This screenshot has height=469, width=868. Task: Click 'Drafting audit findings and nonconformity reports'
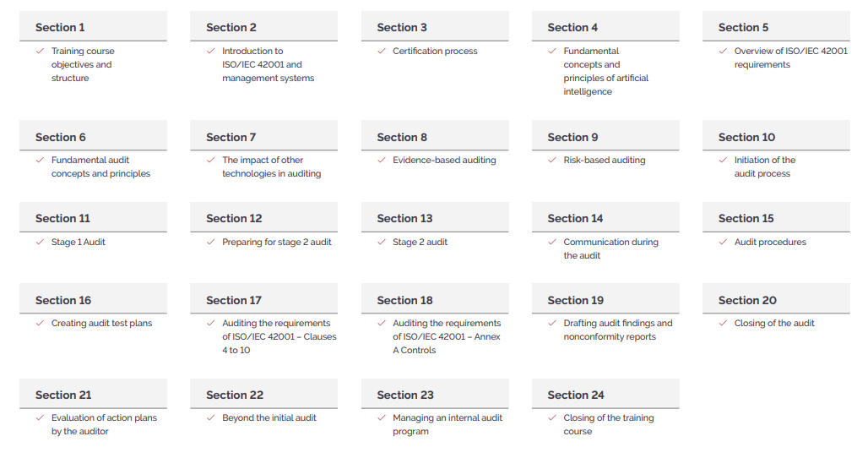point(618,330)
